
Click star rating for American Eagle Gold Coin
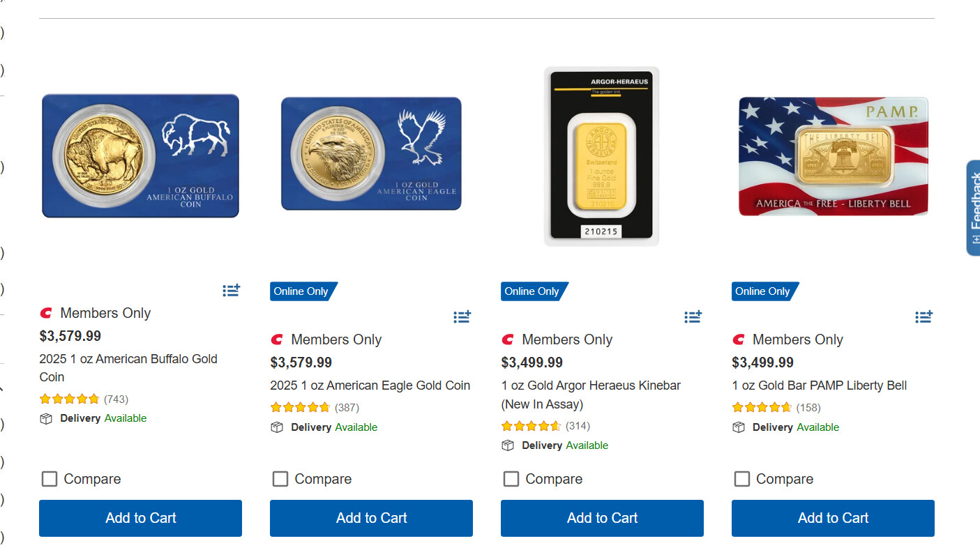point(300,408)
